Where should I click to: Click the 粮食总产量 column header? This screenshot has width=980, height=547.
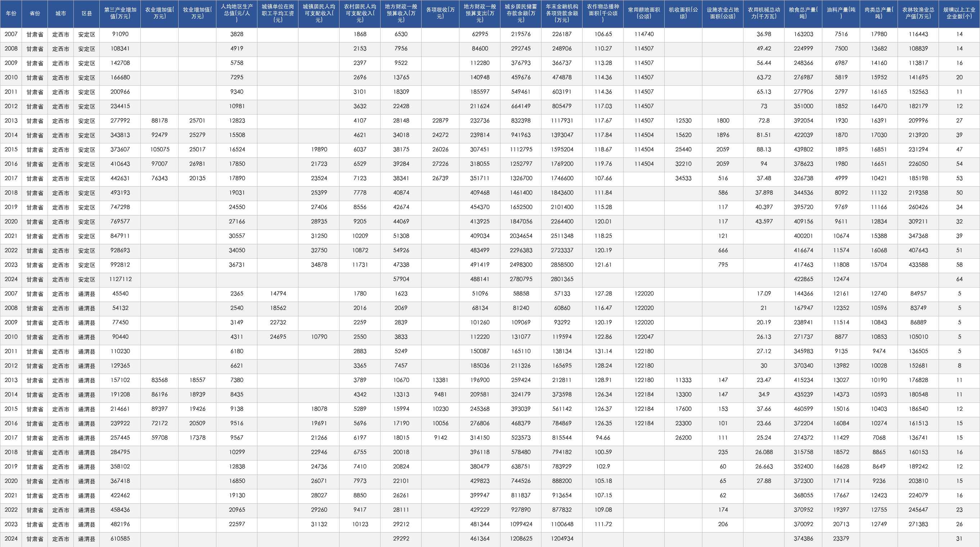803,13
